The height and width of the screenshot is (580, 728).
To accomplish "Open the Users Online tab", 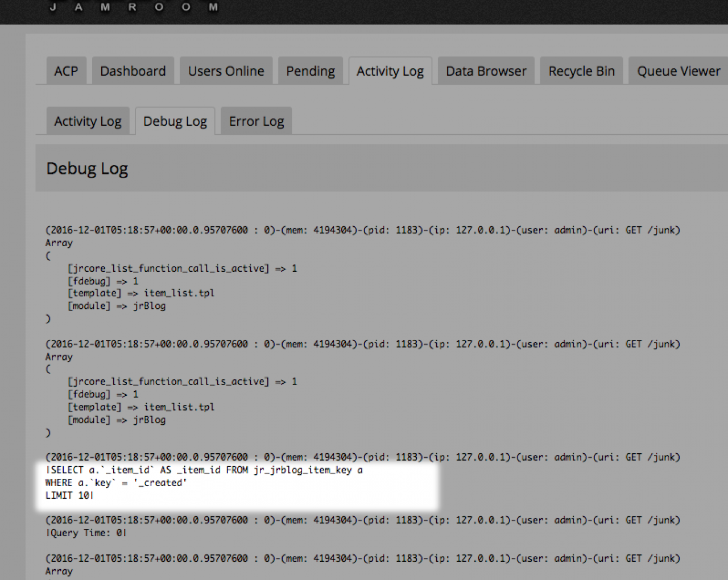I will pyautogui.click(x=226, y=71).
